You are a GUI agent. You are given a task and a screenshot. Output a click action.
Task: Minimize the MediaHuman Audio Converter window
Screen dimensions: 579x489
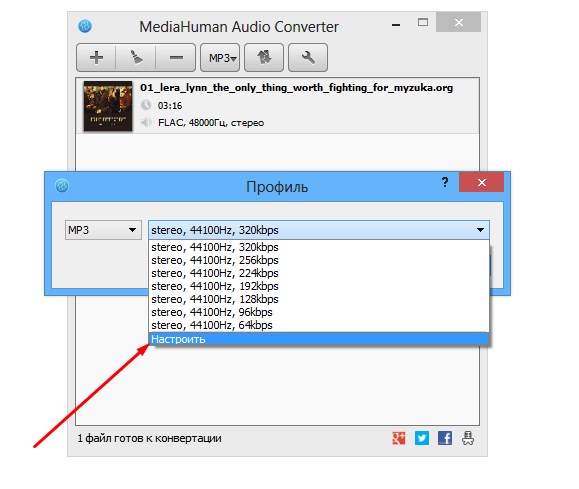(396, 25)
